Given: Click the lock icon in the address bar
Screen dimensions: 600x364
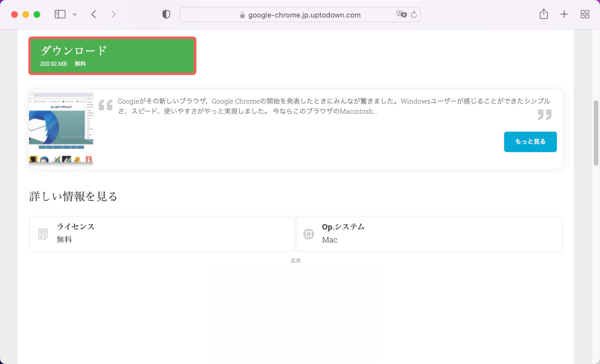Looking at the screenshot, I should tap(242, 15).
